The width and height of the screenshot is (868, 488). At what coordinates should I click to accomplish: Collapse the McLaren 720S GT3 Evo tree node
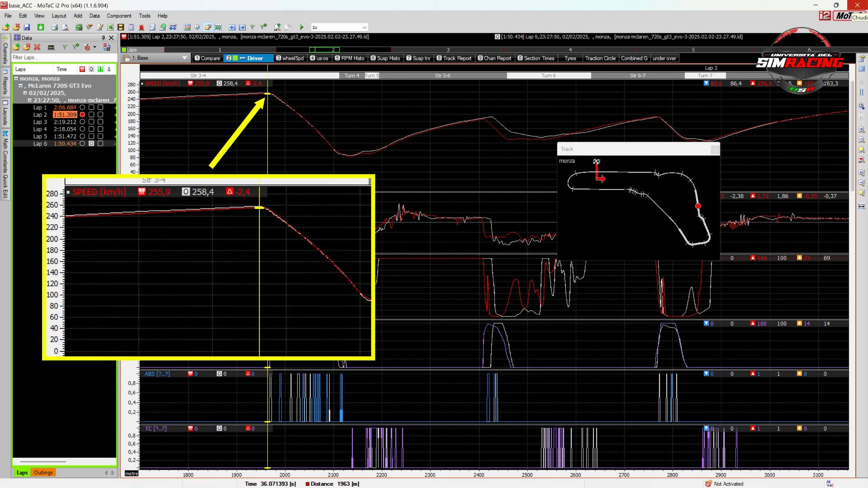(x=20, y=85)
